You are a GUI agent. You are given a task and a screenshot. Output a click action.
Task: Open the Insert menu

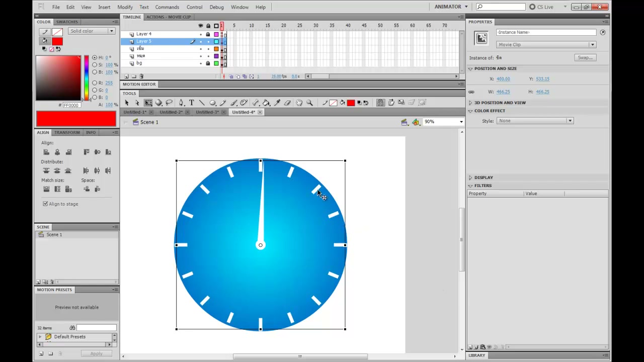point(104,7)
